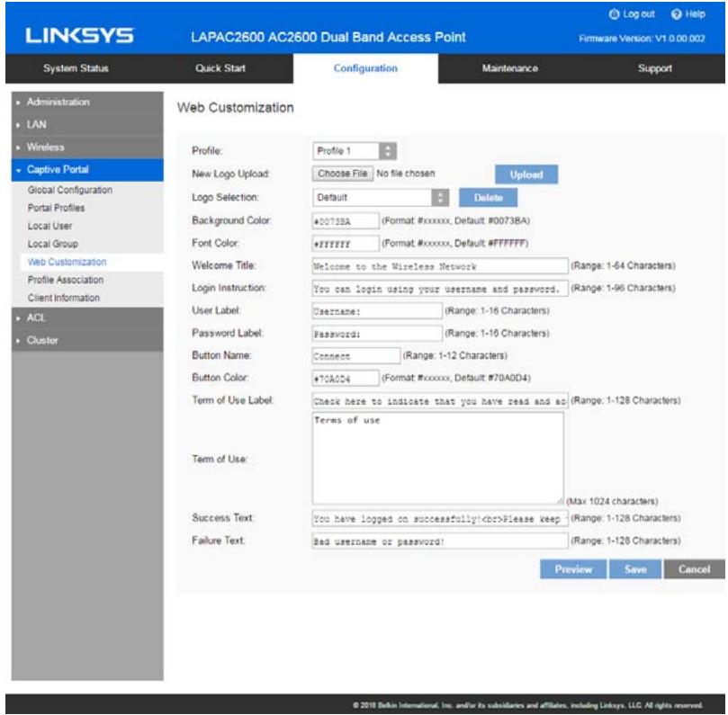Click the Button Color field

pos(346,379)
